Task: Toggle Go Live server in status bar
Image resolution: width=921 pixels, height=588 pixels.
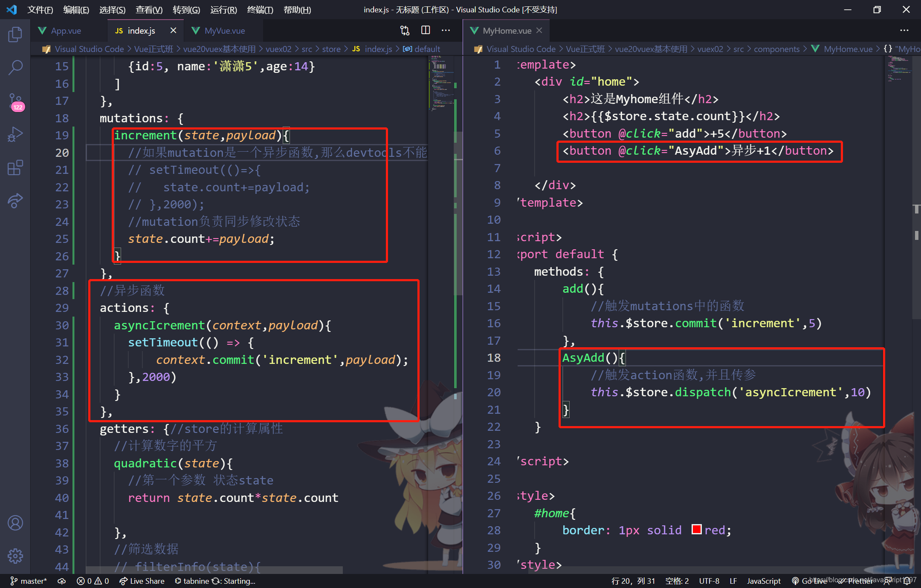Action: coord(810,581)
